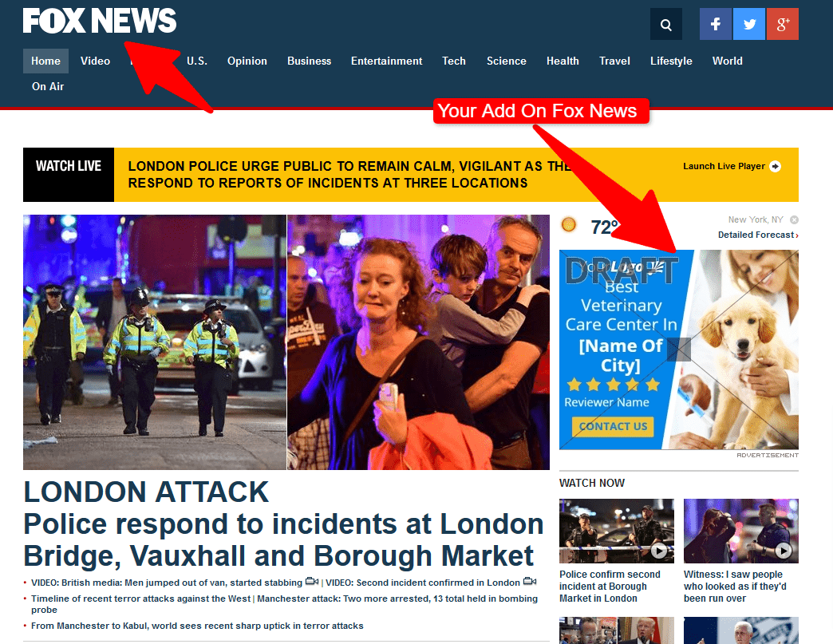
Task: Click the Watch Live label
Action: coord(69,166)
